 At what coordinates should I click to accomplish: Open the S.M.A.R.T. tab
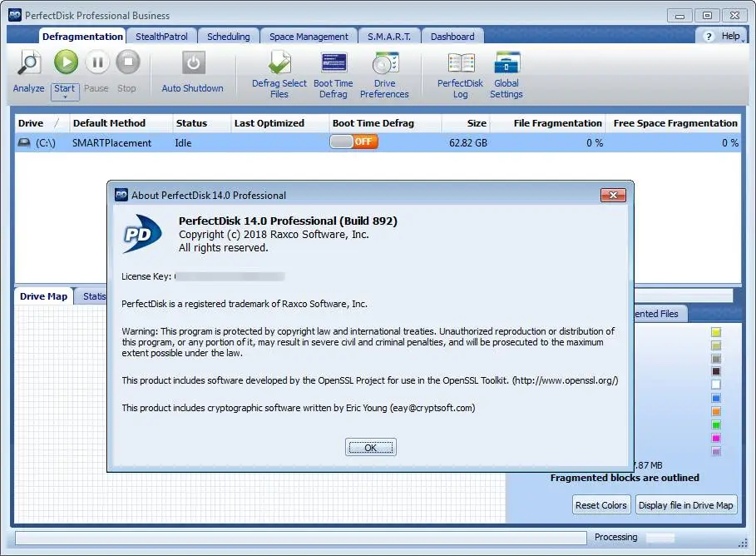389,37
